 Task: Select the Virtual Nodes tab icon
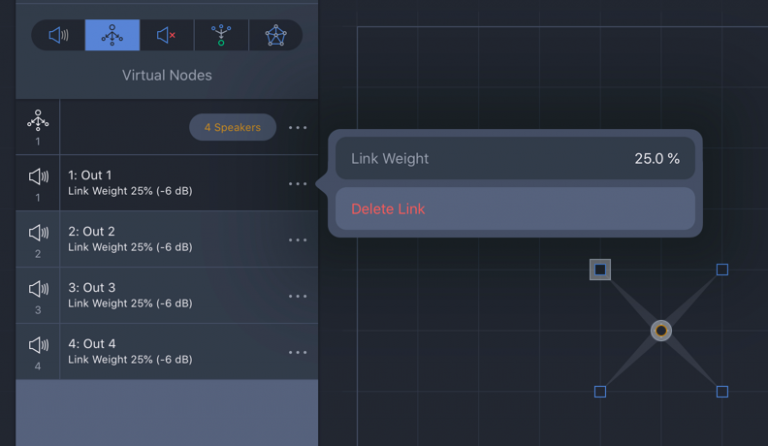pyautogui.click(x=112, y=35)
